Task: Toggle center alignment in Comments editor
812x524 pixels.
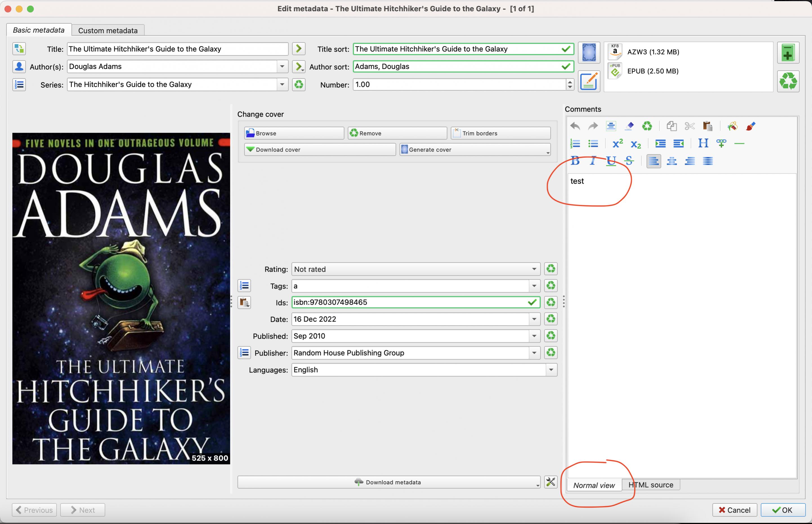Action: [672, 160]
